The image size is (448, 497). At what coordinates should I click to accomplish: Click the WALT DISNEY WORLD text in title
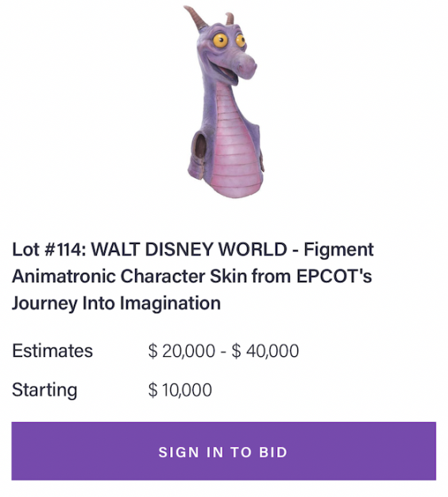tap(189, 250)
